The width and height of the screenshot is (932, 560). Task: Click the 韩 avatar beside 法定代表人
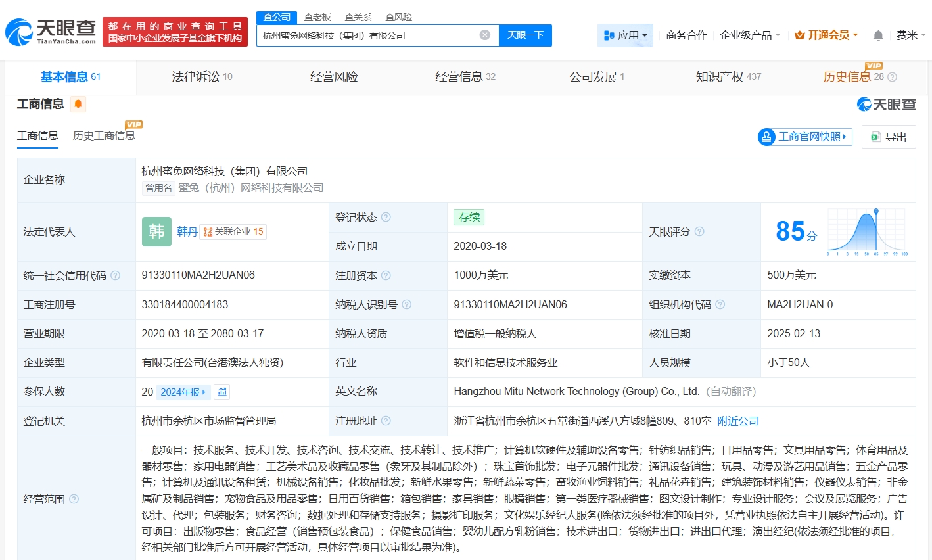(156, 232)
